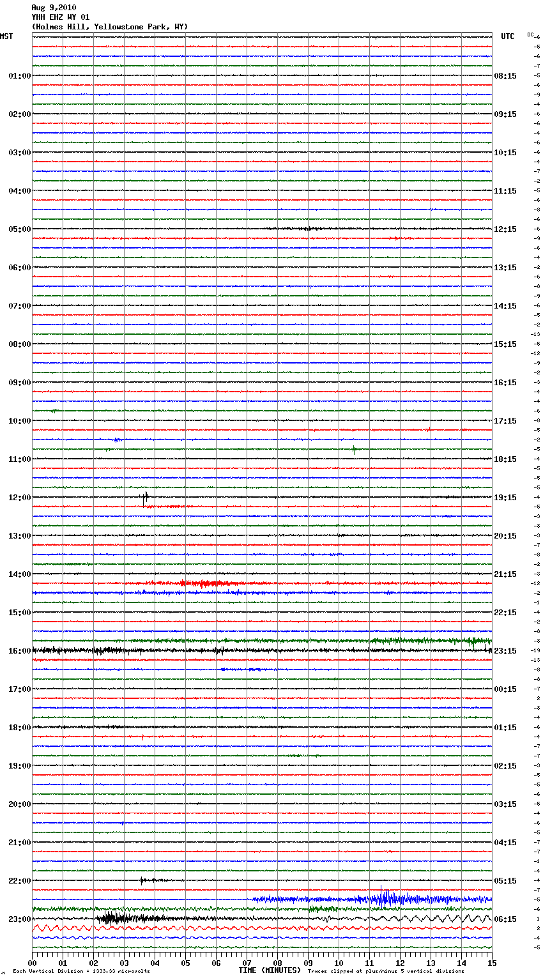Click the 22:00 MST time label
Viewport: 543px width, 980px height.
[19, 881]
